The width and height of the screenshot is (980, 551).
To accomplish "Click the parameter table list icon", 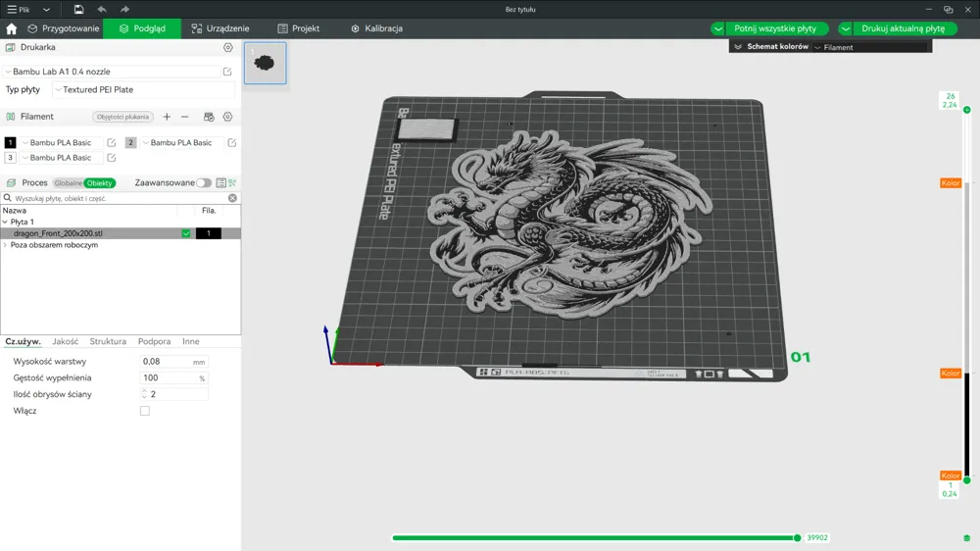I will tap(220, 183).
